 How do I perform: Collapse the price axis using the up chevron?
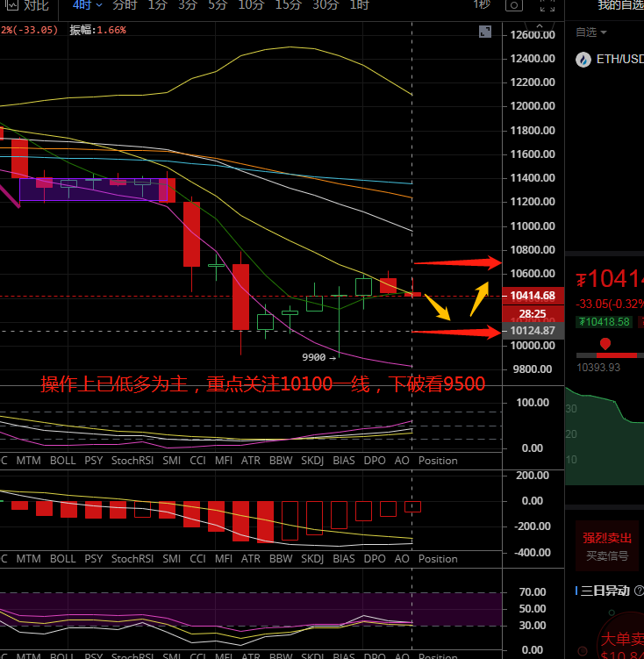[540, 26]
